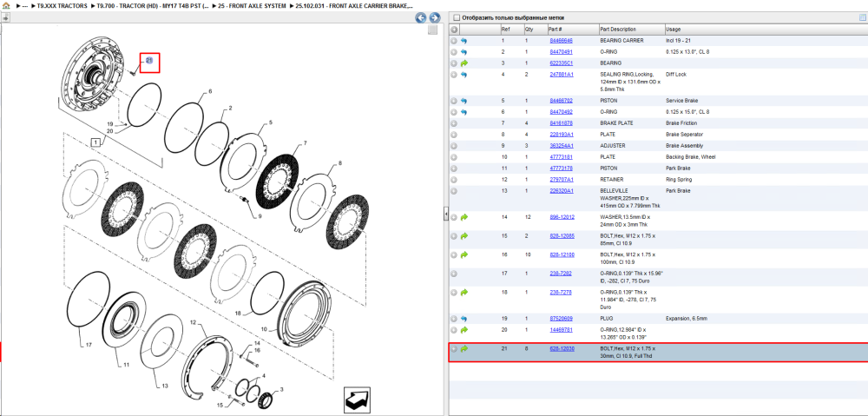Open T9.XXX TRACTORS breadcrumb
Screen dimensions: 868x416
click(x=62, y=5)
